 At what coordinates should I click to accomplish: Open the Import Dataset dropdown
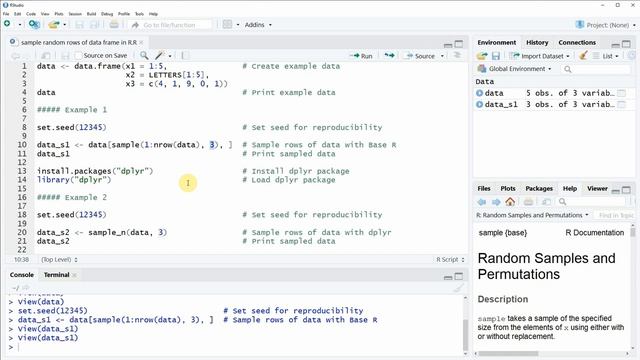(541, 56)
